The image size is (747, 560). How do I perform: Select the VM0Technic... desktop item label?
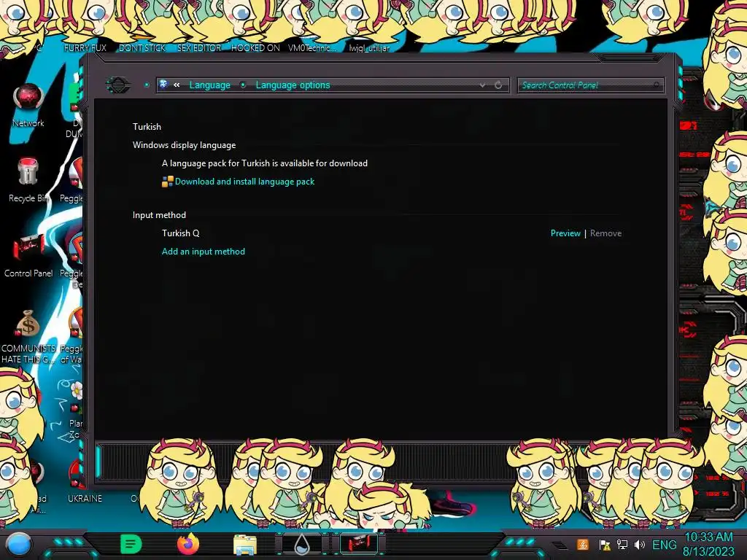pyautogui.click(x=312, y=48)
